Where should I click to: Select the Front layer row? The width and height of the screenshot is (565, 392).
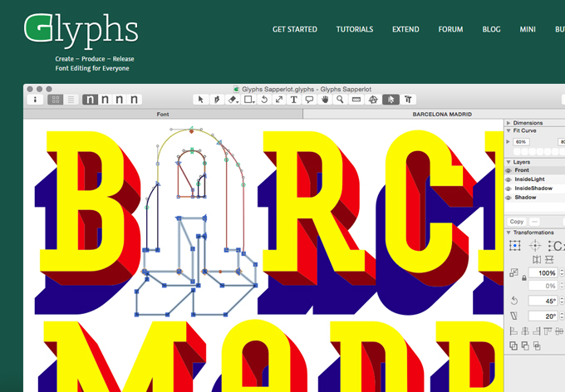(x=535, y=170)
